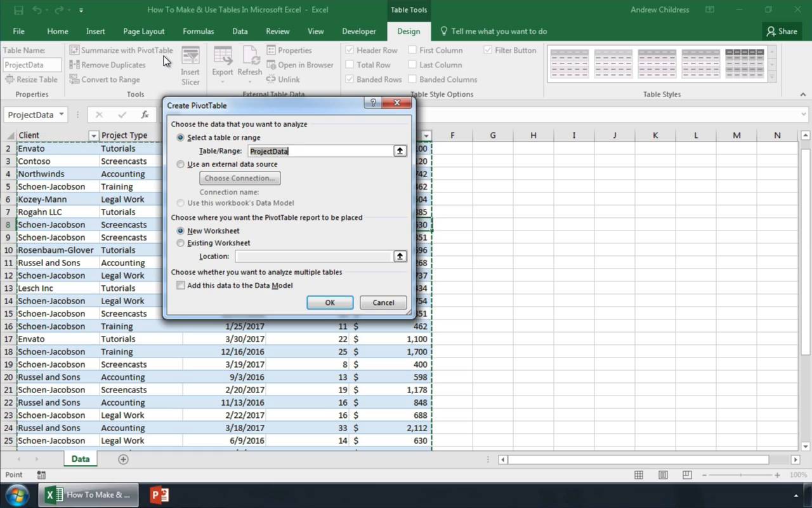Enable the Total Row checkbox

350,65
